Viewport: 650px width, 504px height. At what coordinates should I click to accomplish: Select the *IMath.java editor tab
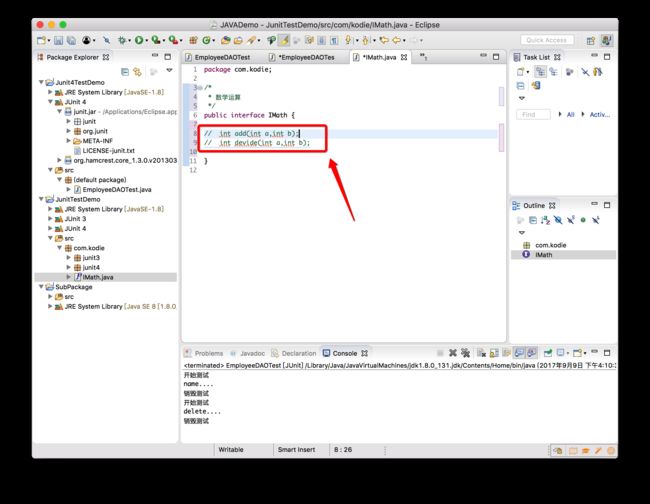point(380,57)
